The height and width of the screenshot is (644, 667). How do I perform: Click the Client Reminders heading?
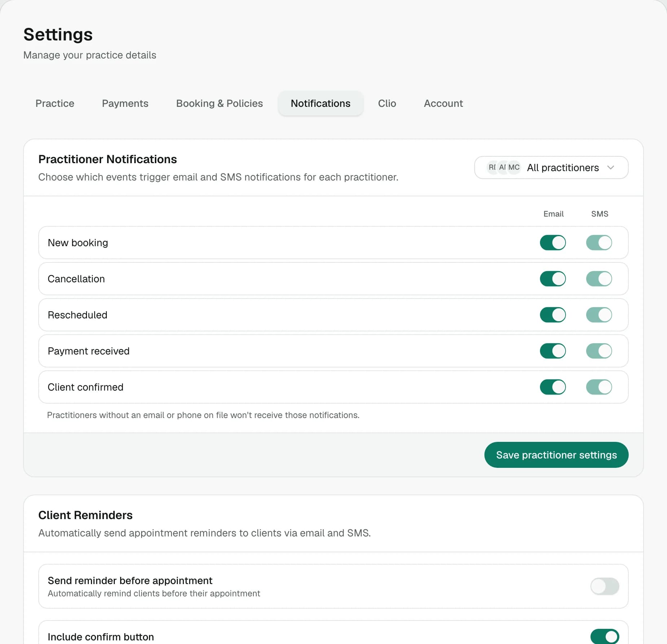tap(86, 515)
